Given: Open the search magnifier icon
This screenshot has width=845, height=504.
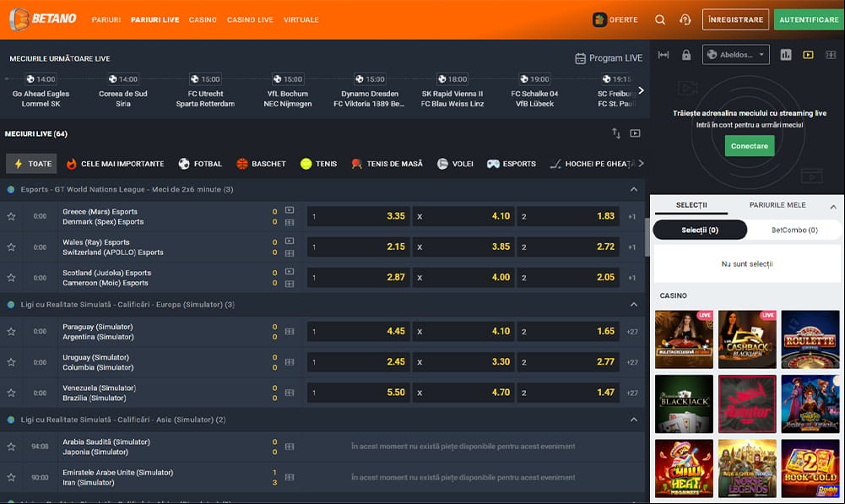Looking at the screenshot, I should tap(659, 20).
